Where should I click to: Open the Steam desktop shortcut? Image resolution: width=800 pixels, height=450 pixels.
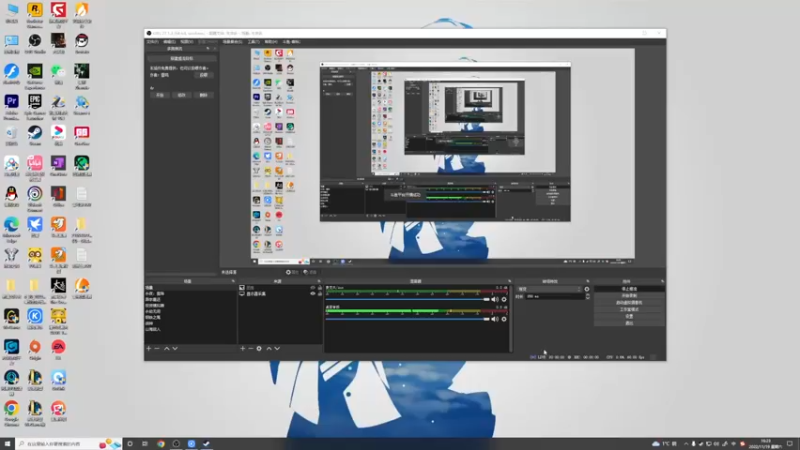(35, 136)
